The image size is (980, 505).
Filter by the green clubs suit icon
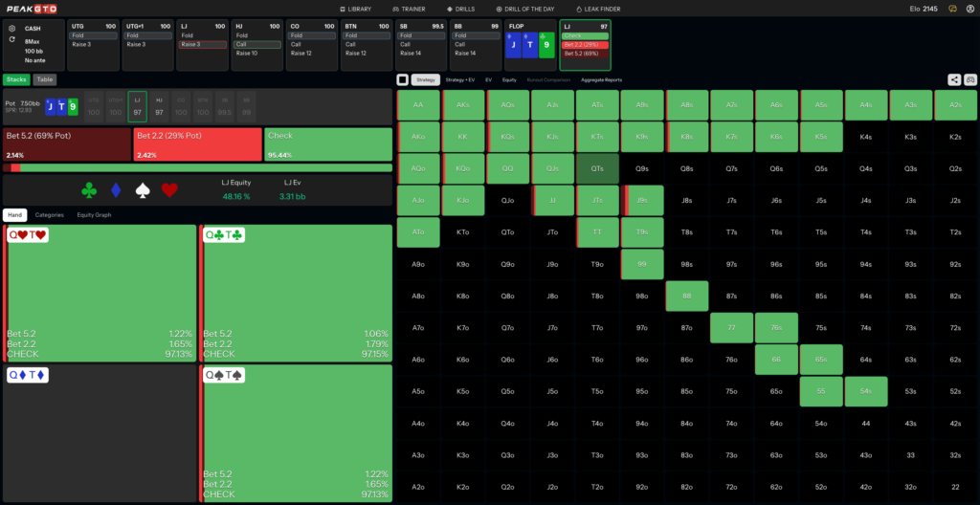tap(89, 190)
